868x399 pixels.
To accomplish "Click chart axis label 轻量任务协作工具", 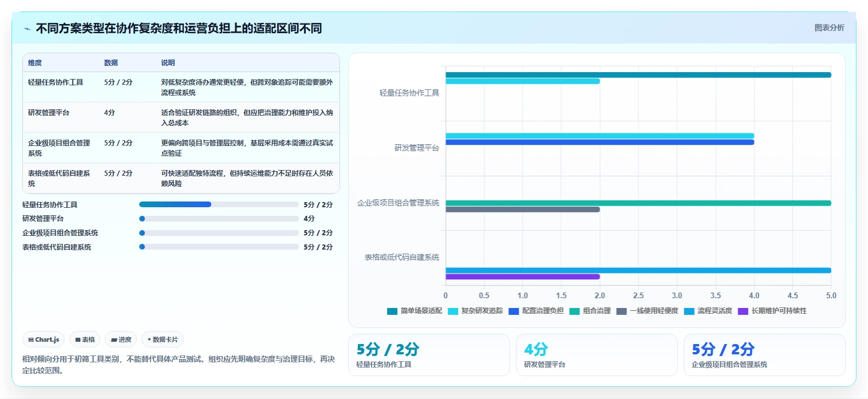I will pos(409,93).
